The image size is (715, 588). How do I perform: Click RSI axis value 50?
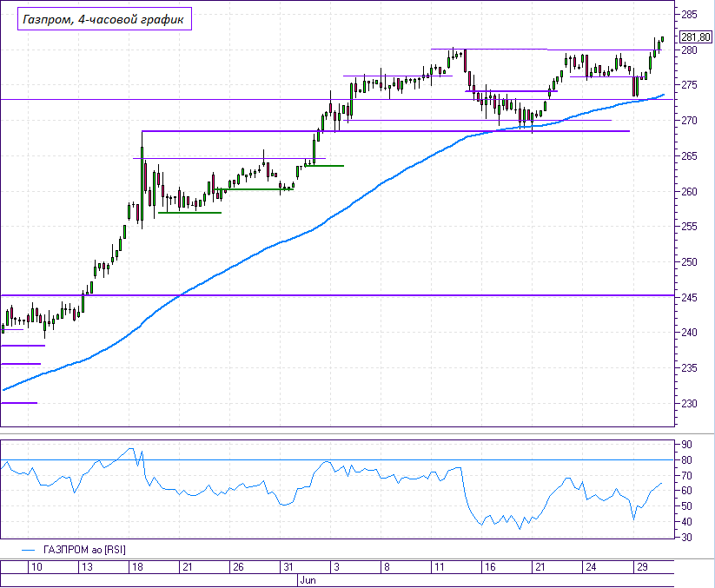click(686, 506)
